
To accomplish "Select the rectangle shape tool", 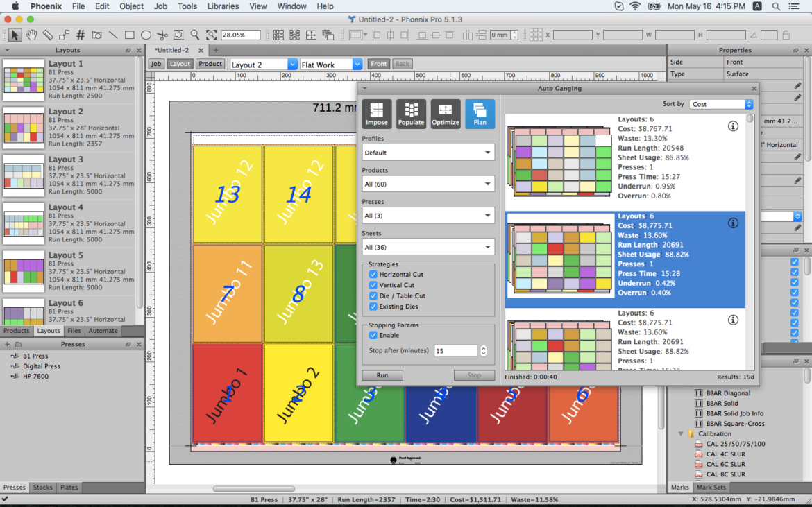I will (130, 35).
